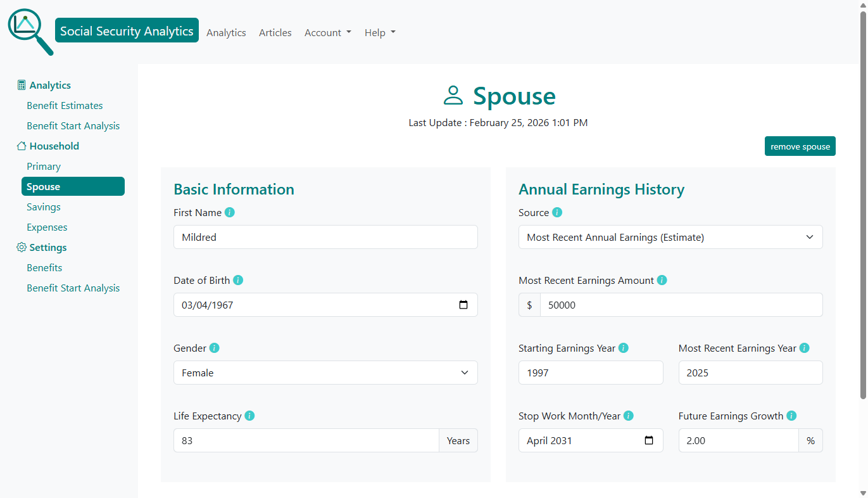Viewport: 868px width, 498px height.
Task: Click the person icon above Spouse heading
Action: [453, 94]
